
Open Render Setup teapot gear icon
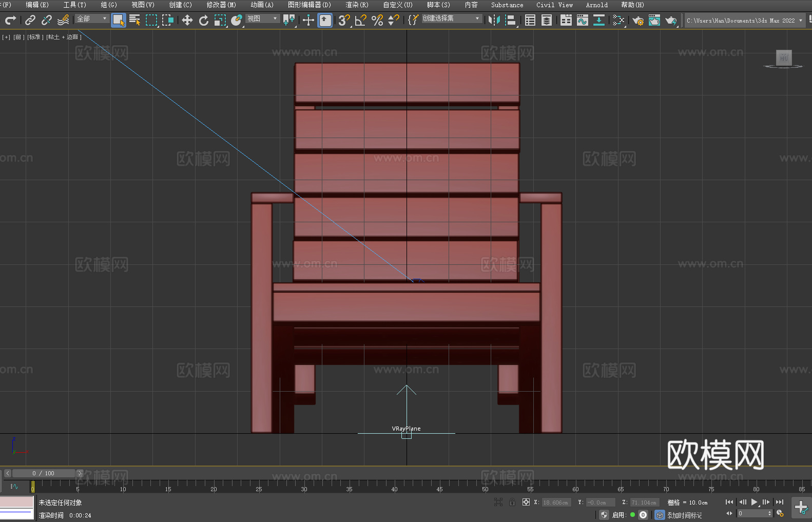(x=638, y=20)
